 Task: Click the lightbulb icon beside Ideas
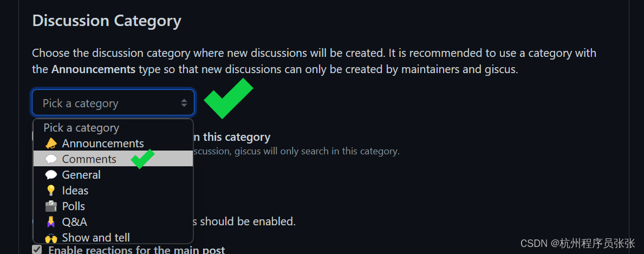(51, 190)
